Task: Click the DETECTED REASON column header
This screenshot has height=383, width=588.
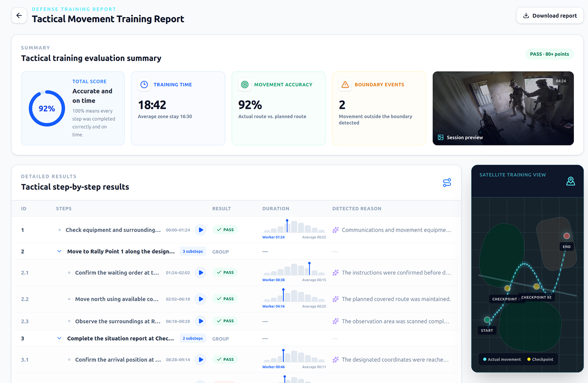Action: [x=357, y=209]
